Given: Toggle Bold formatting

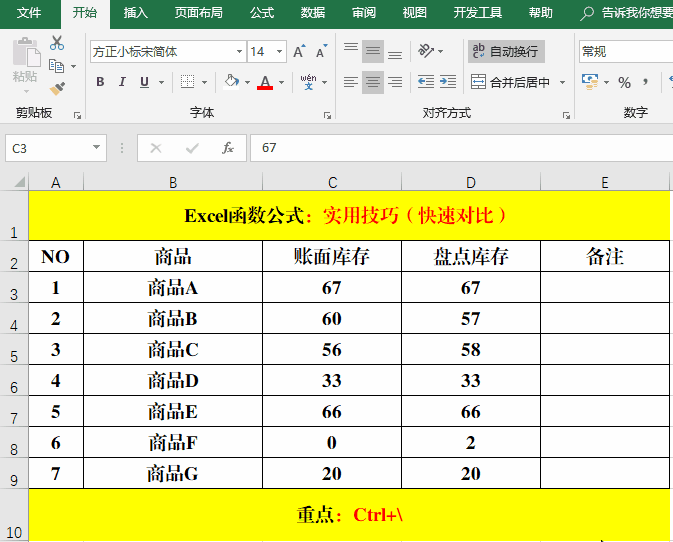Looking at the screenshot, I should [x=100, y=82].
